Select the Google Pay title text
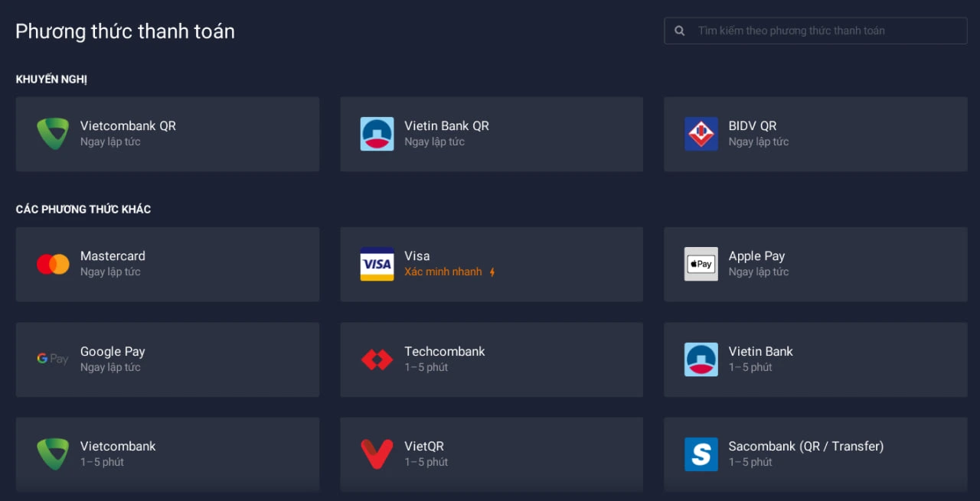This screenshot has height=501, width=980. pyautogui.click(x=113, y=352)
